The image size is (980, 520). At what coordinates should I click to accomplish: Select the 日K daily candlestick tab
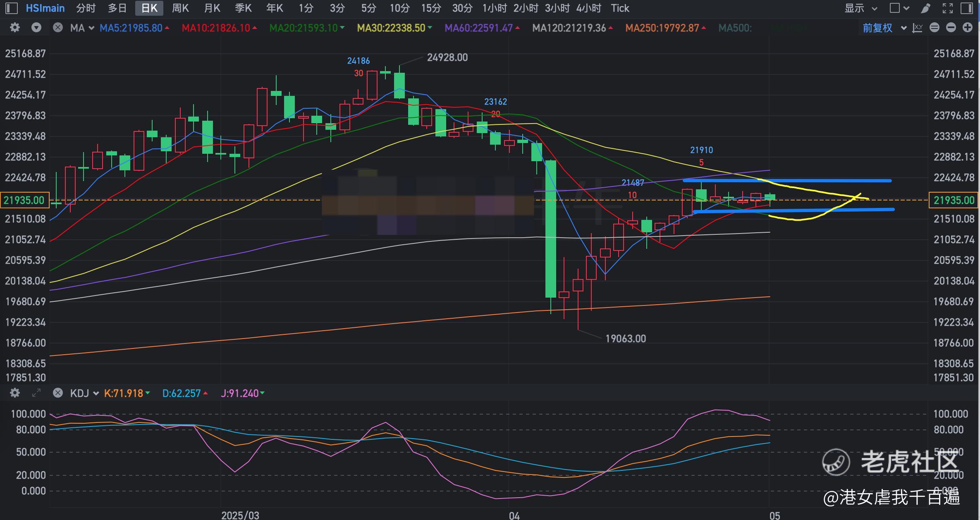click(x=149, y=8)
